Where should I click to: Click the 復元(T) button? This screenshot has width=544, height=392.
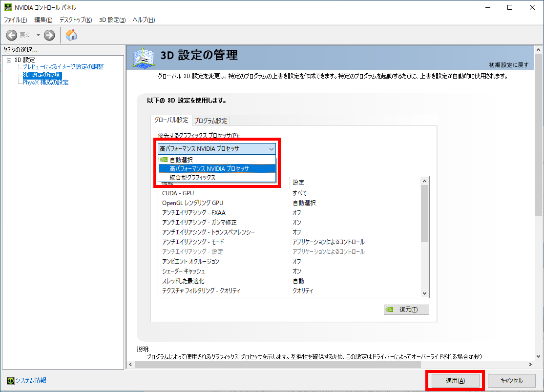point(406,309)
